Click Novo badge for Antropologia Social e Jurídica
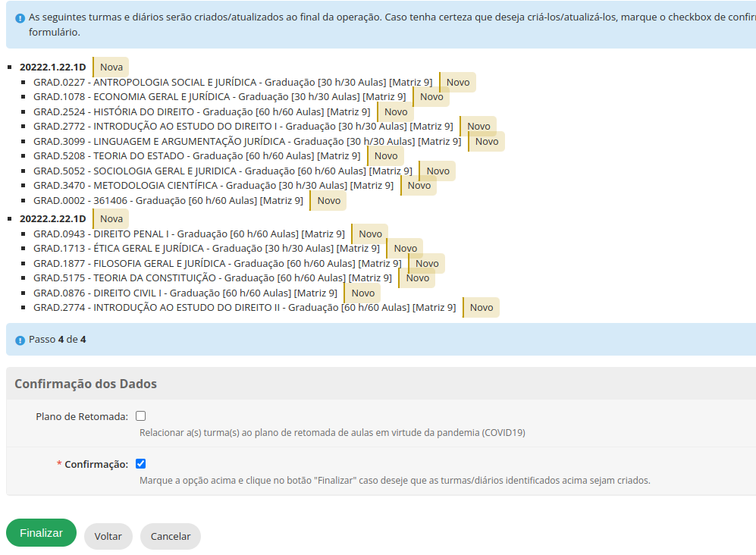756x555 pixels. tap(458, 83)
